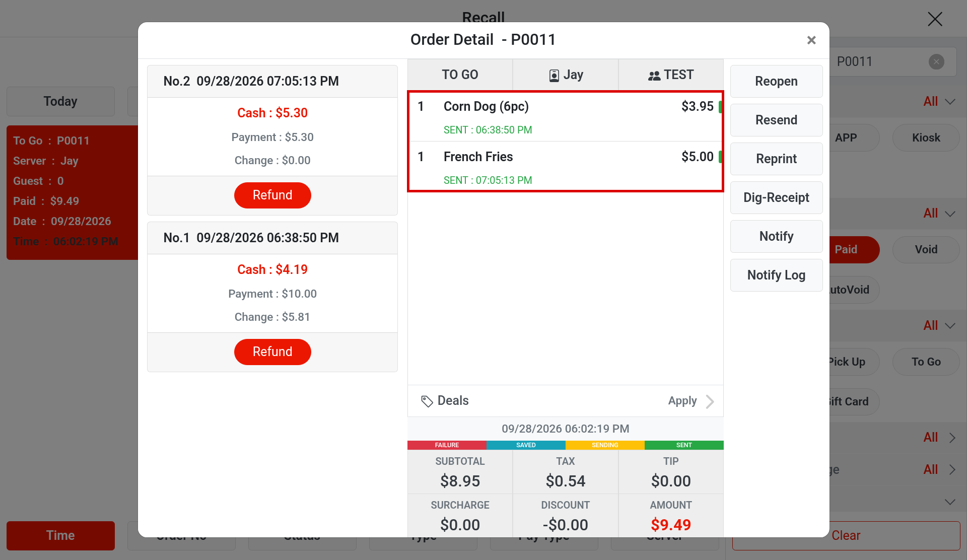967x560 pixels.
Task: Refund the No.1 cash payment of $4.19
Action: point(272,352)
